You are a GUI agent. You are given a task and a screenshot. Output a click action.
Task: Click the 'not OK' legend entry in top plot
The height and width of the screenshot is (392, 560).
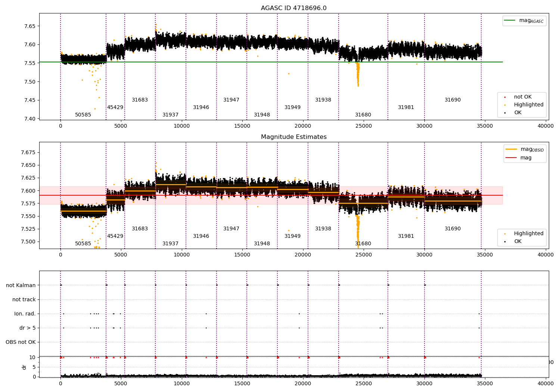tap(522, 97)
